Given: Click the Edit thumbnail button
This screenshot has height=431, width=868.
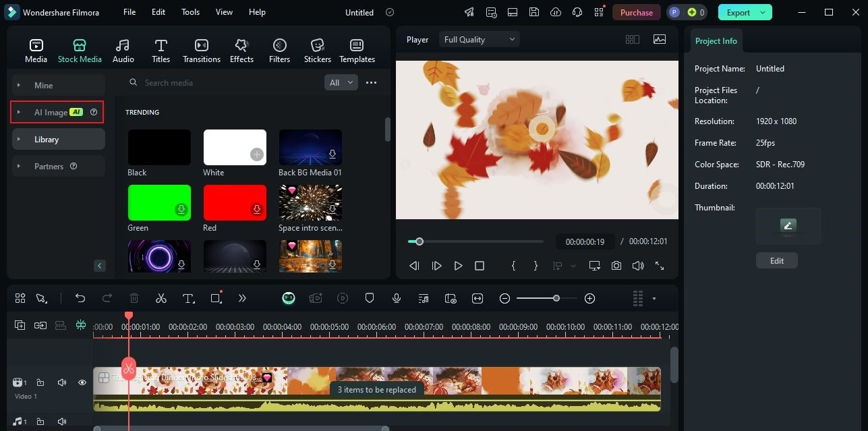Looking at the screenshot, I should click(x=777, y=260).
